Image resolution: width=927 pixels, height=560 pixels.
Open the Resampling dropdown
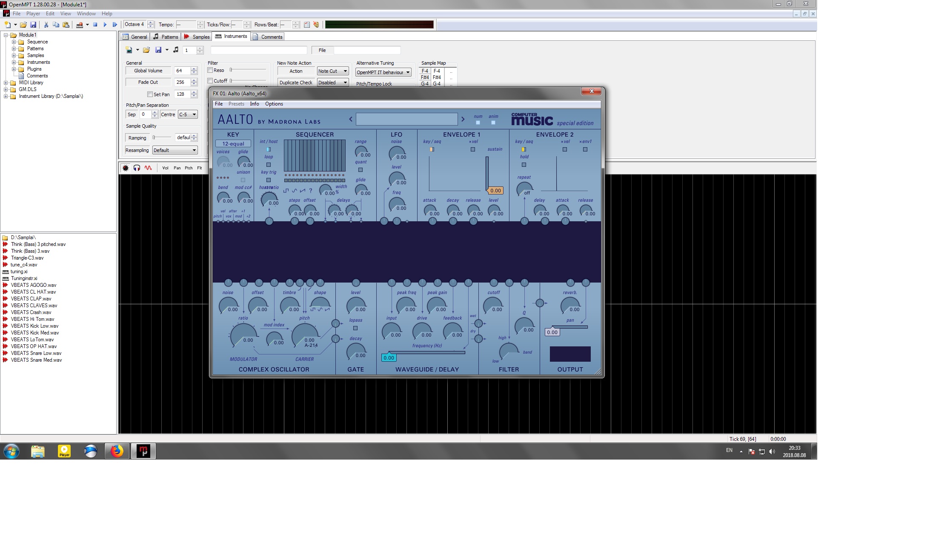(x=175, y=150)
